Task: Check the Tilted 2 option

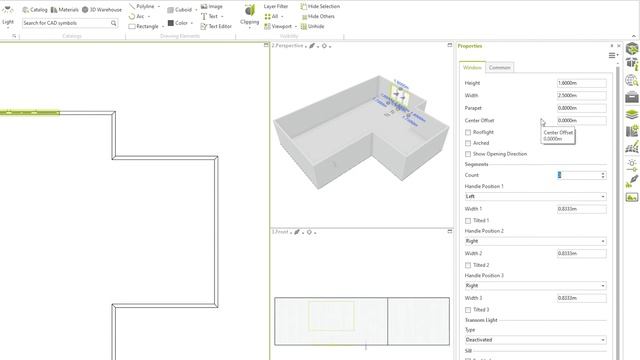Action: [468, 265]
